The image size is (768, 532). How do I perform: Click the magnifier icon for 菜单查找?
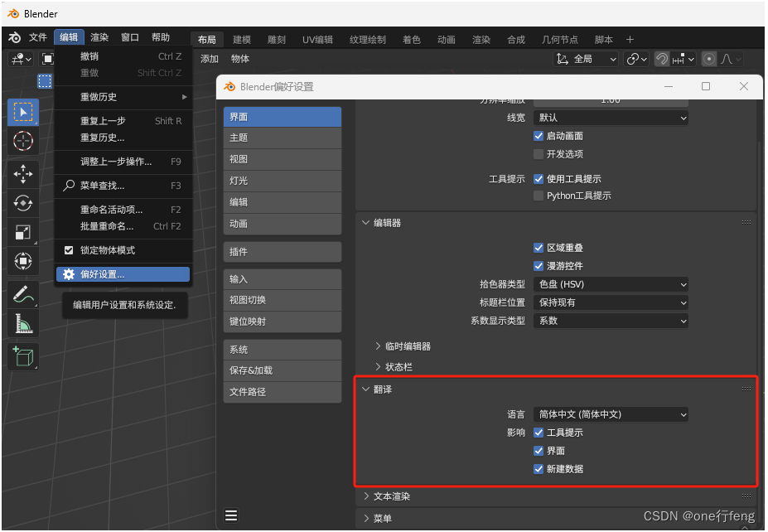(x=69, y=185)
